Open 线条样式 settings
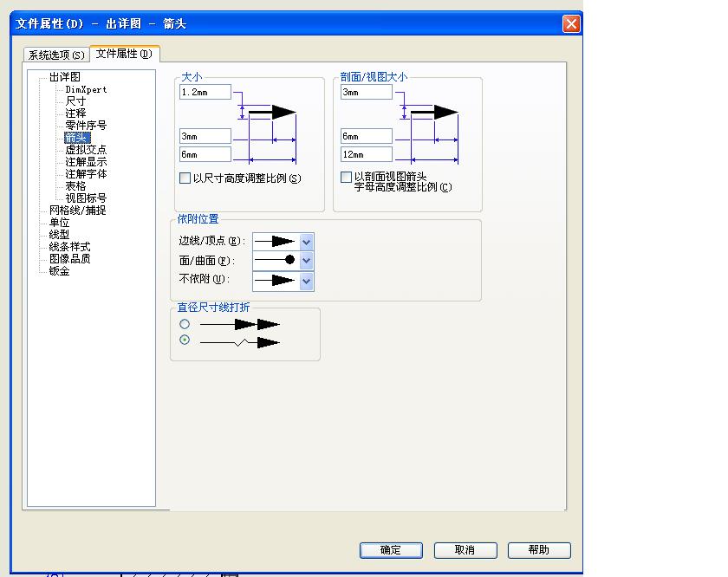 [x=69, y=246]
